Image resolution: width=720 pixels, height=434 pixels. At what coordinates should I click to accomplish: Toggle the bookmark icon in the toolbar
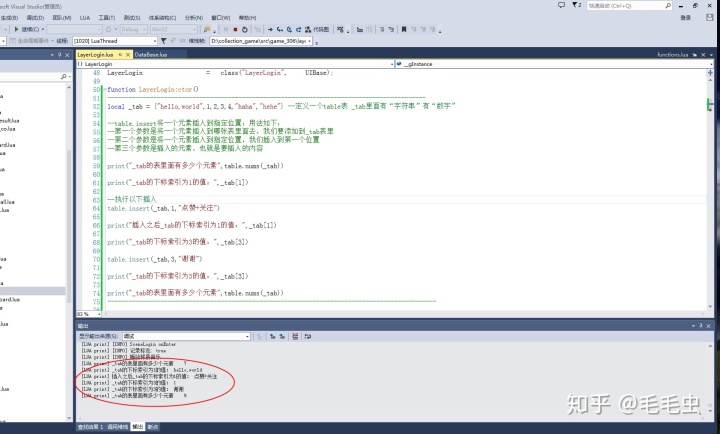pos(404,29)
